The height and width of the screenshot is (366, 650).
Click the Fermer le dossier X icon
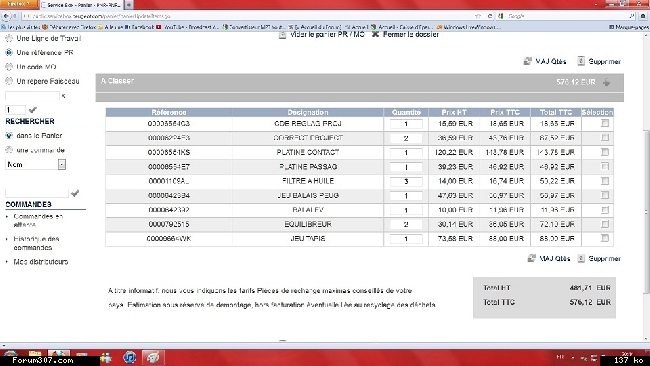click(x=375, y=34)
